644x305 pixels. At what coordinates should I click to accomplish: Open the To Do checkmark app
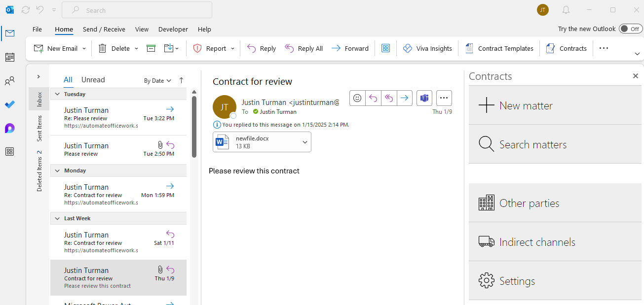[9, 104]
